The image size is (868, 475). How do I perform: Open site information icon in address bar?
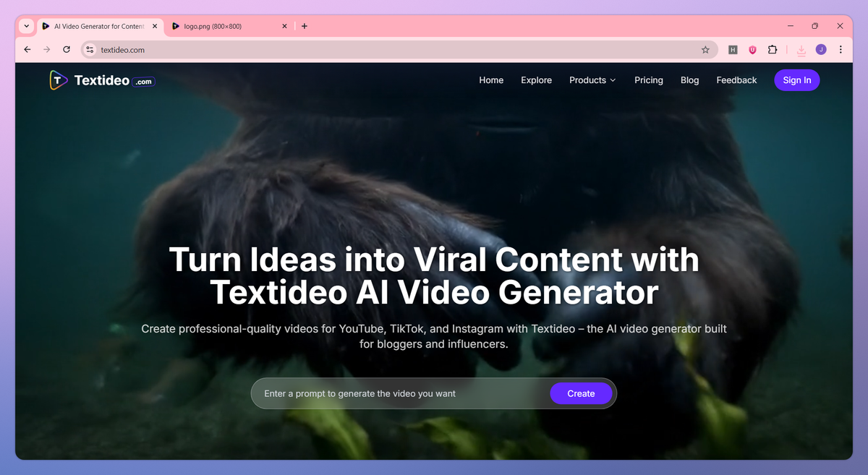tap(90, 50)
